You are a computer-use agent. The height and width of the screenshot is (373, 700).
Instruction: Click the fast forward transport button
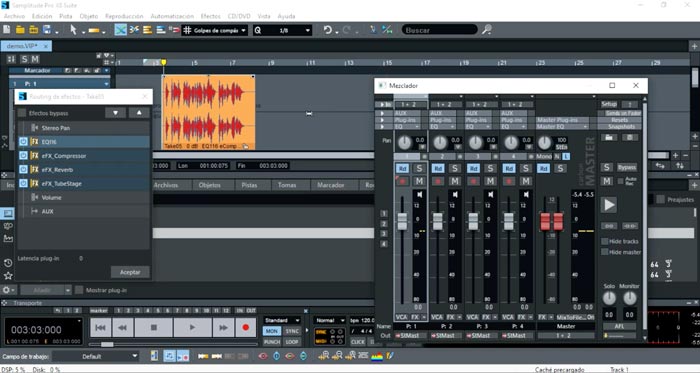point(223,327)
